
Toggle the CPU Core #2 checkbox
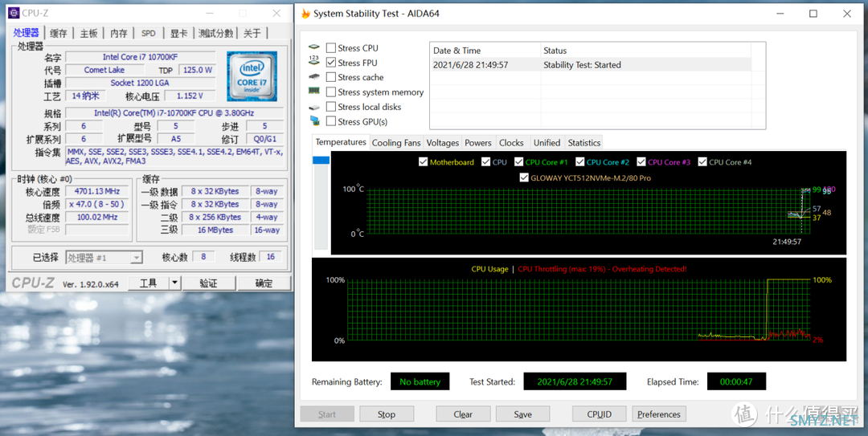[x=579, y=162]
